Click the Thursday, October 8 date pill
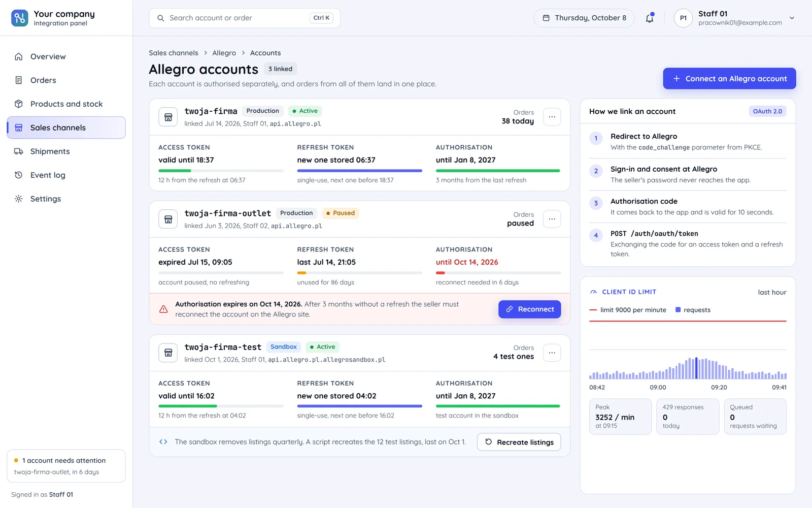The height and width of the screenshot is (508, 812). (584, 18)
